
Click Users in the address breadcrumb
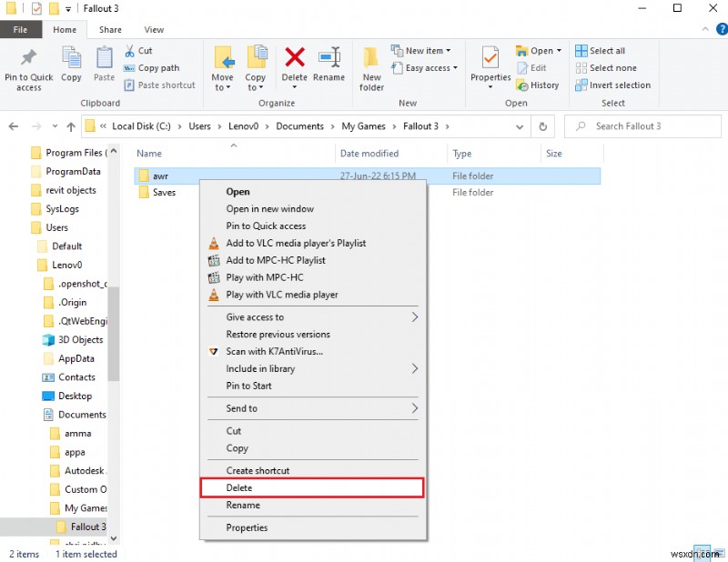pyautogui.click(x=199, y=126)
